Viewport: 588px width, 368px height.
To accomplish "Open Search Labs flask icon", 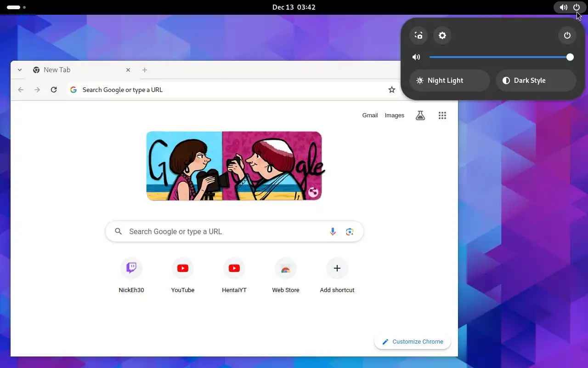I will point(420,115).
